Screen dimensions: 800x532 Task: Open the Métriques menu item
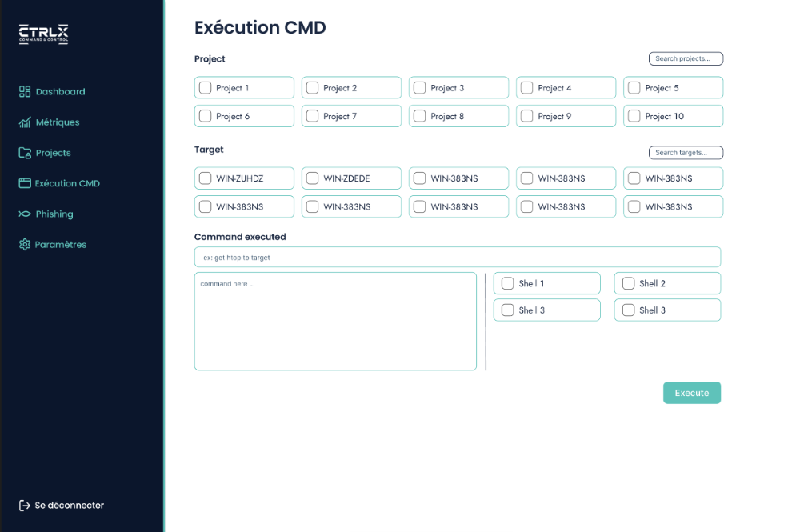pyautogui.click(x=57, y=122)
